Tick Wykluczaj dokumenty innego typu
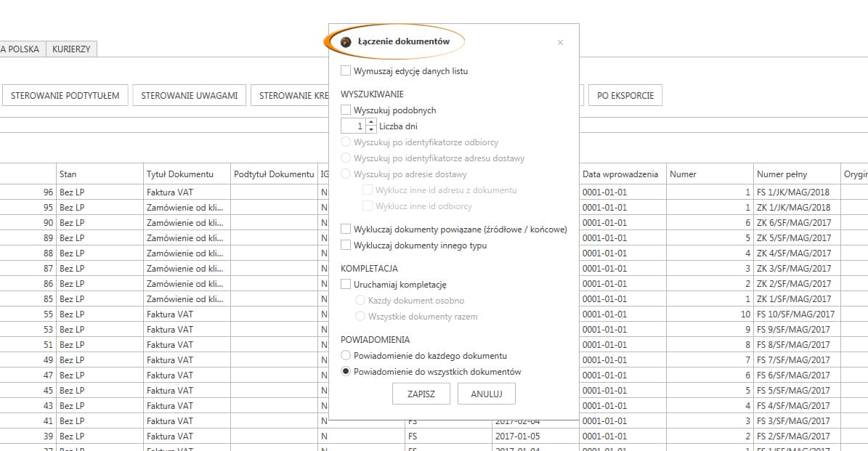 coord(346,245)
